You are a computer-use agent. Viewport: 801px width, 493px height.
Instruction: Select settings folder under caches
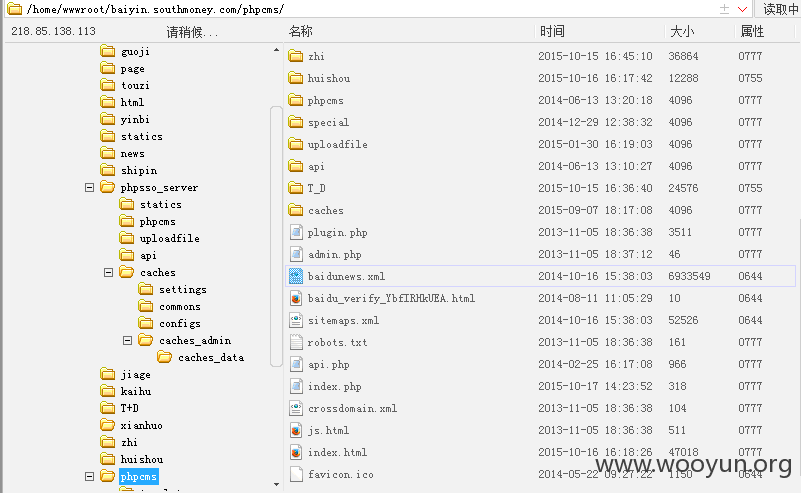tap(182, 290)
